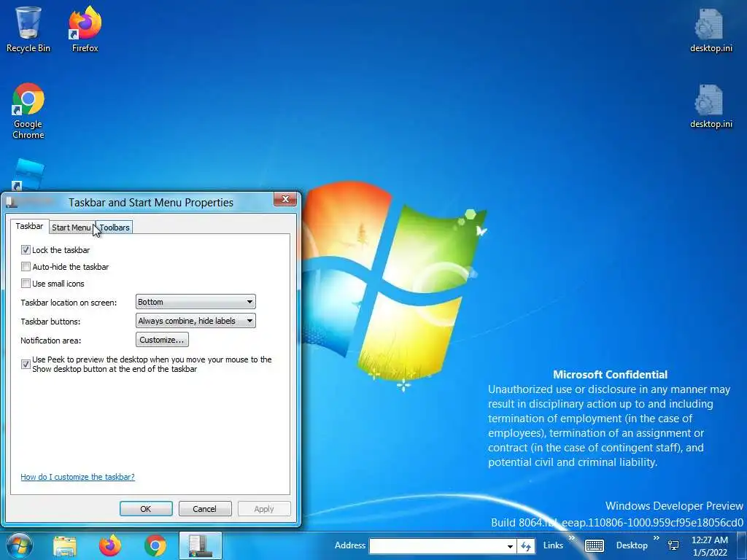Close the Taskbar and Start Menu Properties dialog
The image size is (747, 560).
point(285,199)
